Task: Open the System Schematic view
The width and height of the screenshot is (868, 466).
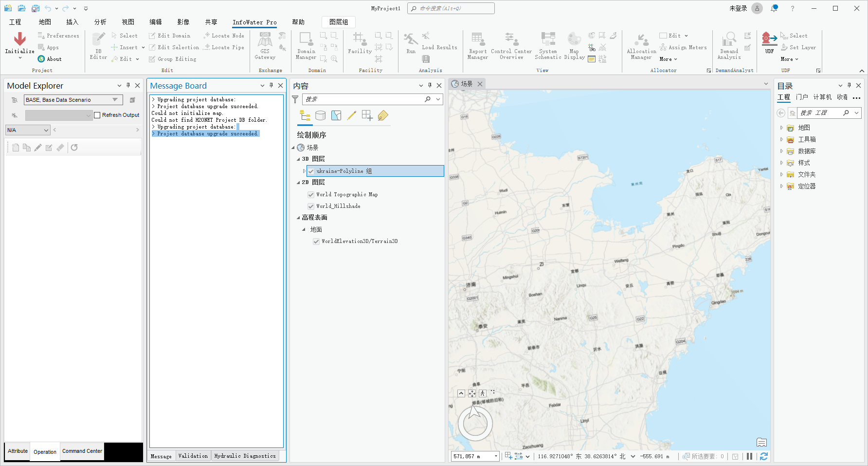Action: [x=548, y=46]
